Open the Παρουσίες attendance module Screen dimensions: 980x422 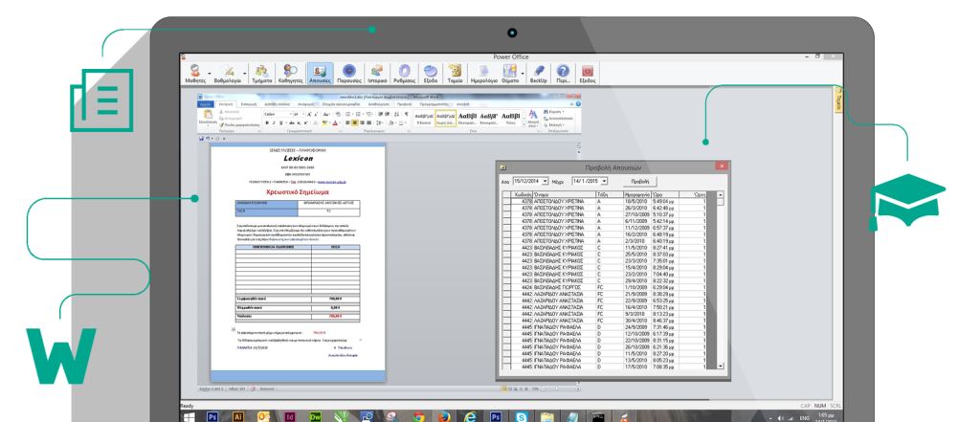[349, 73]
